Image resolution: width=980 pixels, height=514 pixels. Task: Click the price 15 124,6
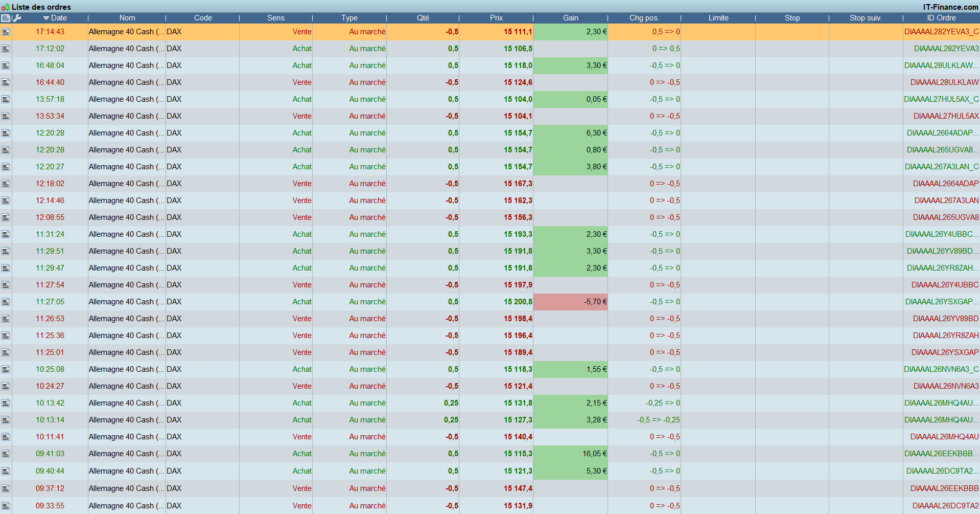(518, 82)
